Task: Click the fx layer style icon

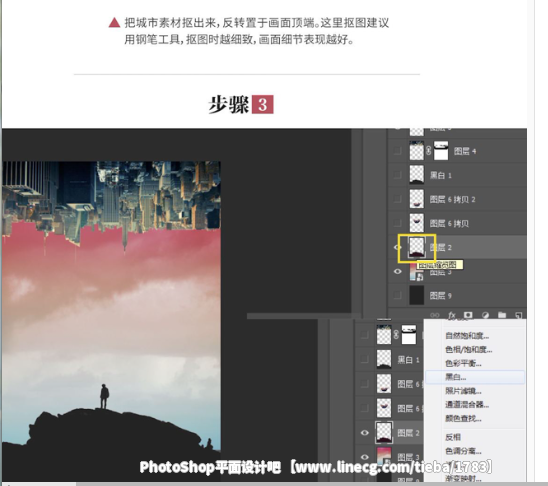Action: [x=452, y=315]
